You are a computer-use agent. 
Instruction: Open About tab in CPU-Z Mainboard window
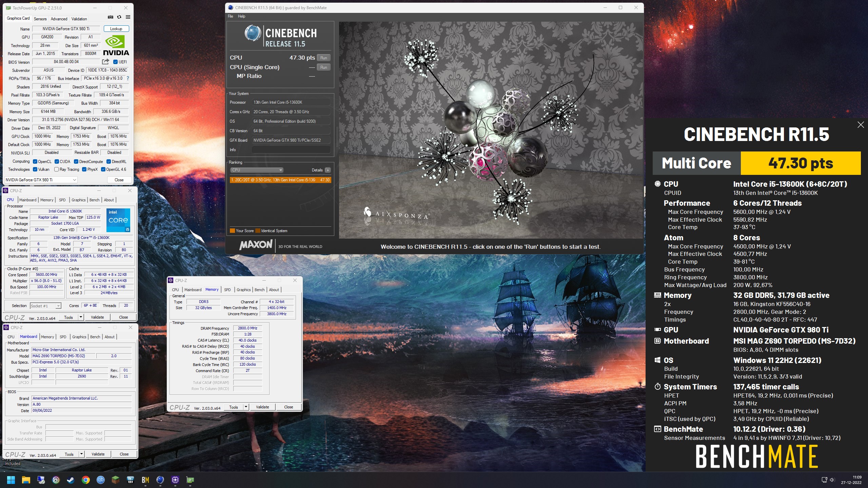click(x=109, y=337)
